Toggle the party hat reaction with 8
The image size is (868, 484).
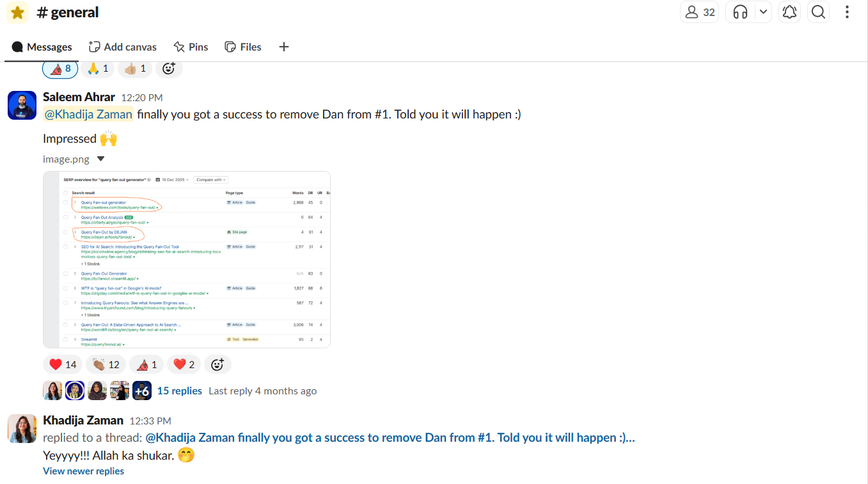[60, 69]
